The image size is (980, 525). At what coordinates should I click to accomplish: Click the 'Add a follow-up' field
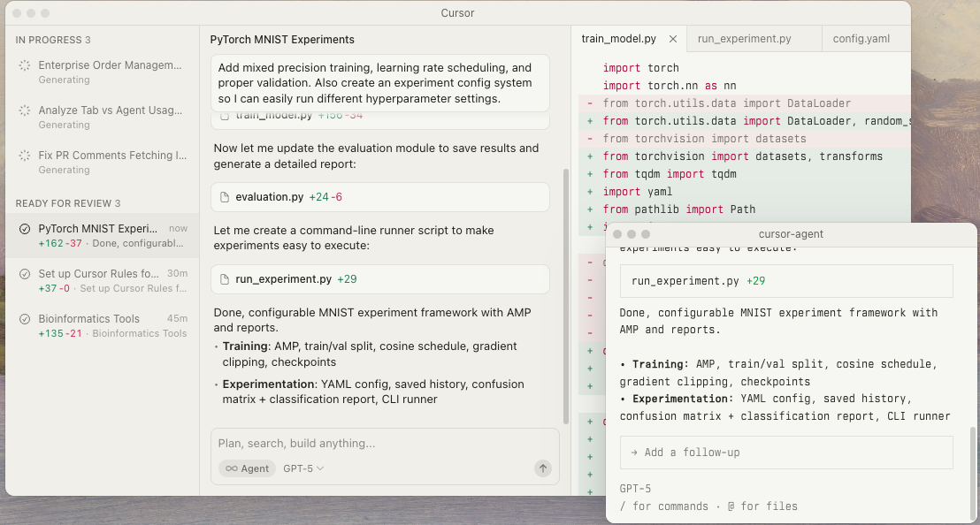coord(786,453)
